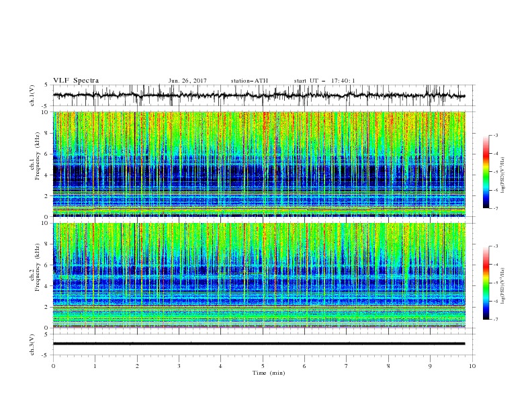532x411 pixels.
Task: Select the date text "Jun. 26, 2017"
Action: [x=187, y=81]
